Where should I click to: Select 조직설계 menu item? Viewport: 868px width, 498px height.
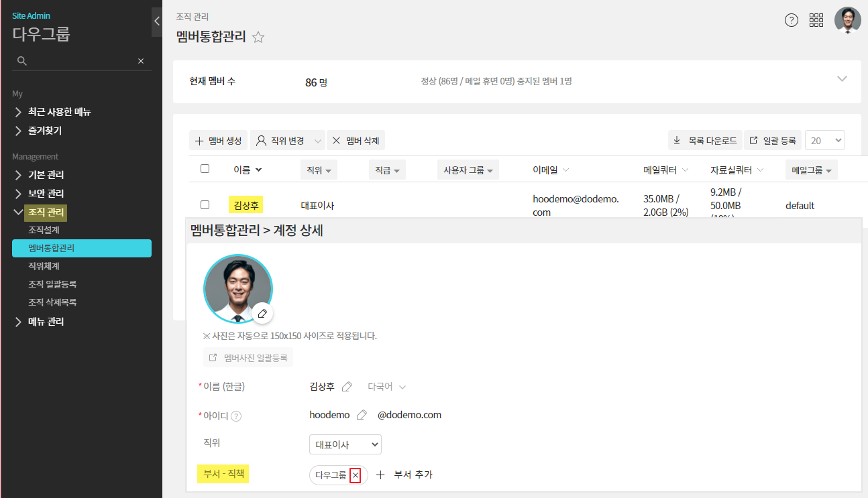click(44, 230)
